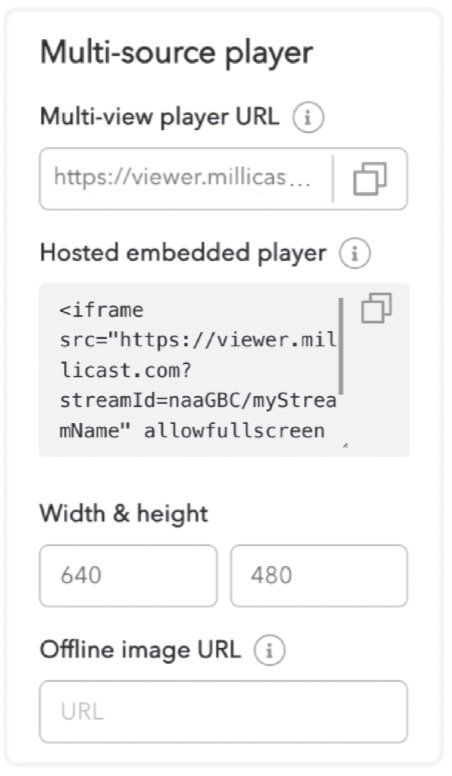Click the streamId=naaGBC line in embed code
Screen dimensions: 452x776
198,400
